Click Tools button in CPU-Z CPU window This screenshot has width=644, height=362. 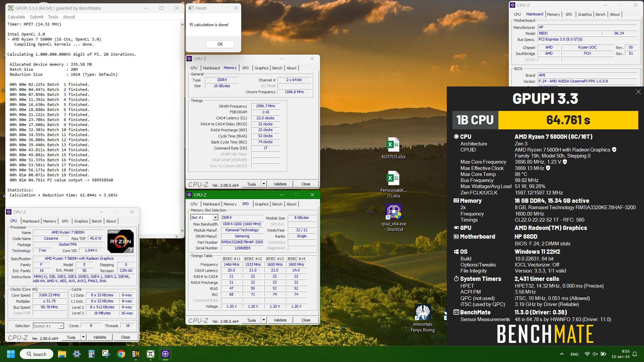[x=71, y=337]
